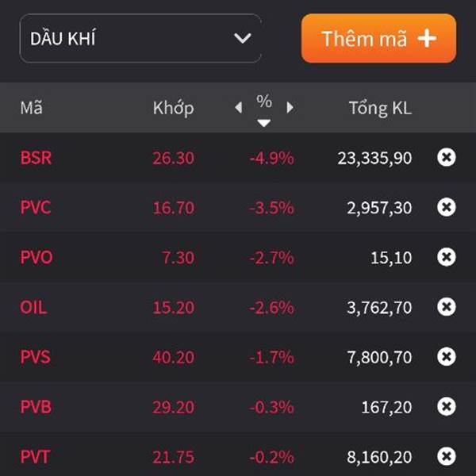
Task: Open the DẦU KHÍ sector dropdown
Action: [140, 38]
